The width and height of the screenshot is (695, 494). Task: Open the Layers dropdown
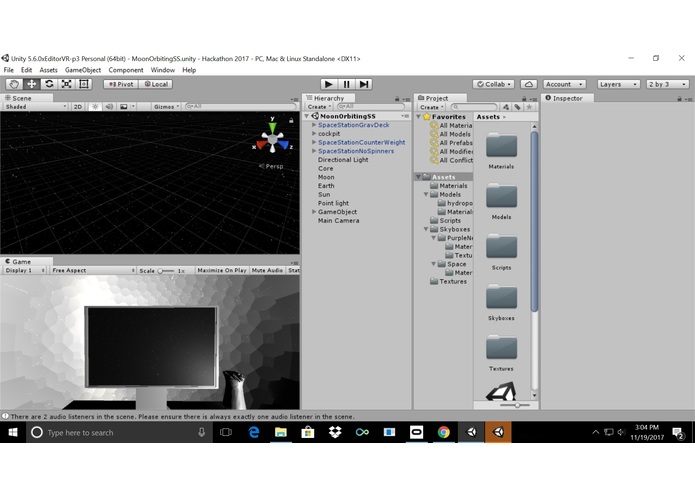pyautogui.click(x=618, y=84)
